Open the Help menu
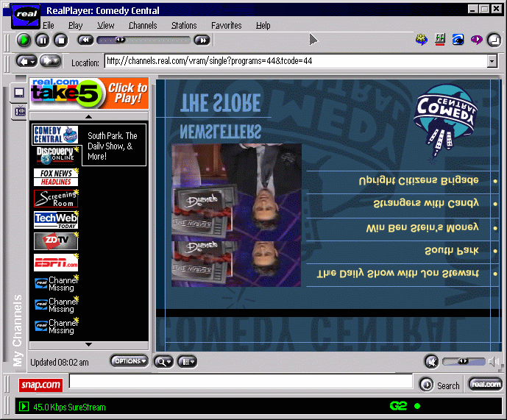 263,25
